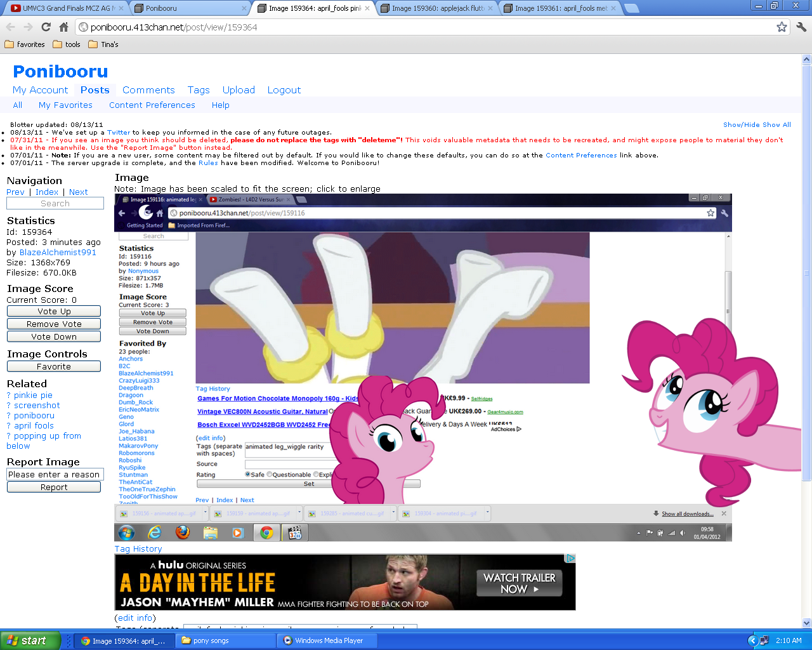Click the Search box in Navigation
This screenshot has width=812, height=650.
[x=55, y=204]
